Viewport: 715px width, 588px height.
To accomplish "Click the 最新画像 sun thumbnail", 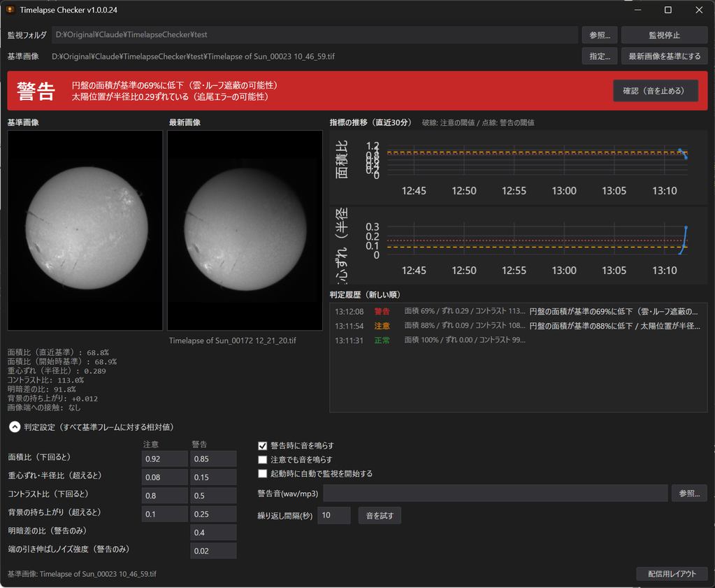I will 245,230.
